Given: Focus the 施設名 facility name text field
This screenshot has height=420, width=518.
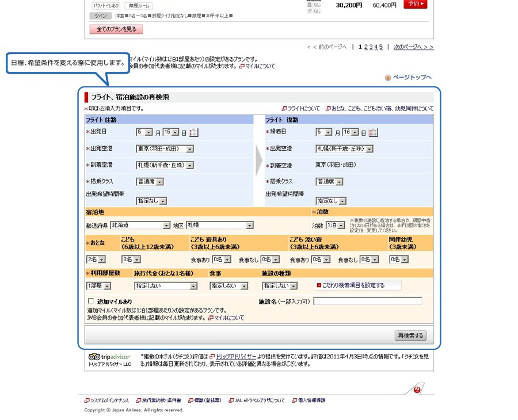Looking at the screenshot, I should tap(367, 301).
